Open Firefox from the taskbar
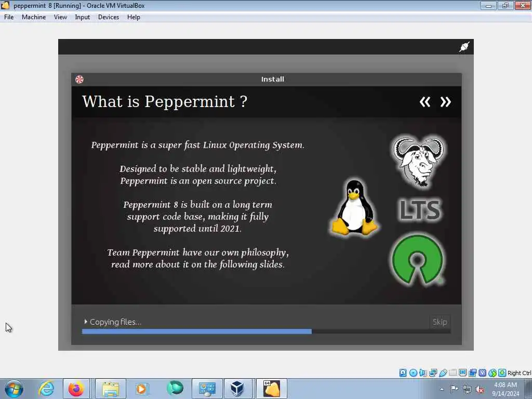The height and width of the screenshot is (399, 532). click(x=76, y=389)
